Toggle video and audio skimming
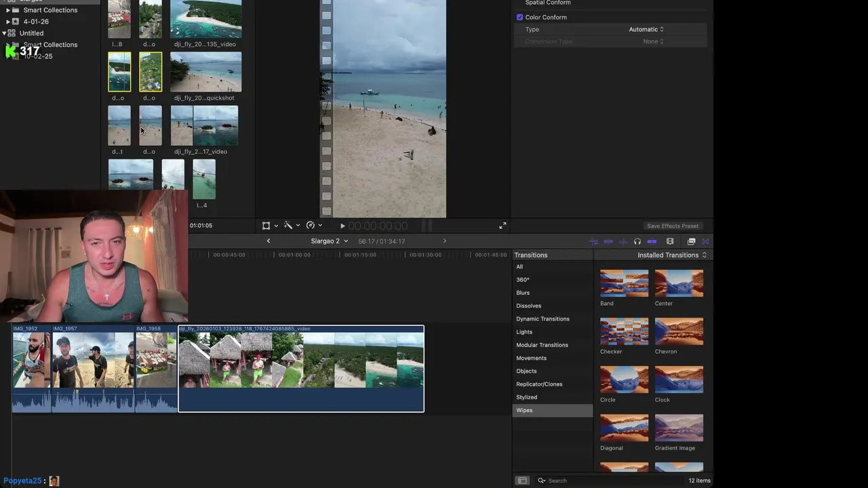 (x=608, y=241)
